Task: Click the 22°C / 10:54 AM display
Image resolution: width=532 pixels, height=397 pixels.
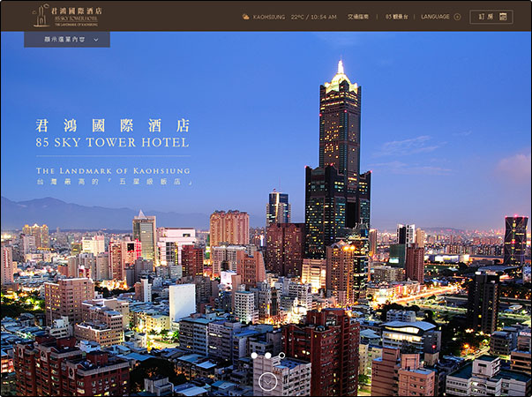Action: (313, 17)
